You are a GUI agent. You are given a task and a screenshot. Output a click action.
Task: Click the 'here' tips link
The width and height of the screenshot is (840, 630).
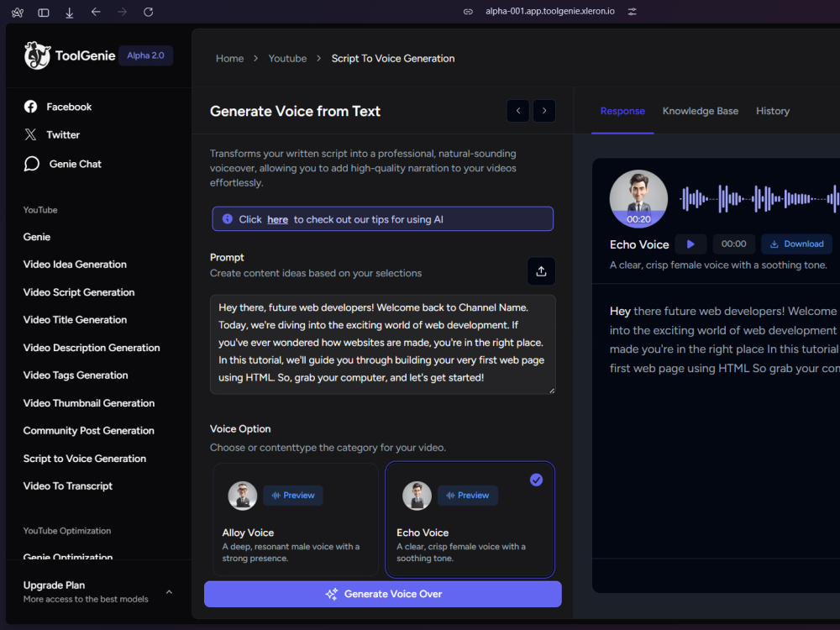(277, 219)
